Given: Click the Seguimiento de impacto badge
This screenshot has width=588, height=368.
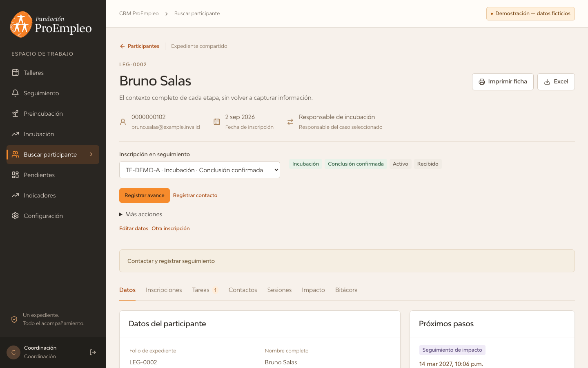Looking at the screenshot, I should (x=452, y=350).
